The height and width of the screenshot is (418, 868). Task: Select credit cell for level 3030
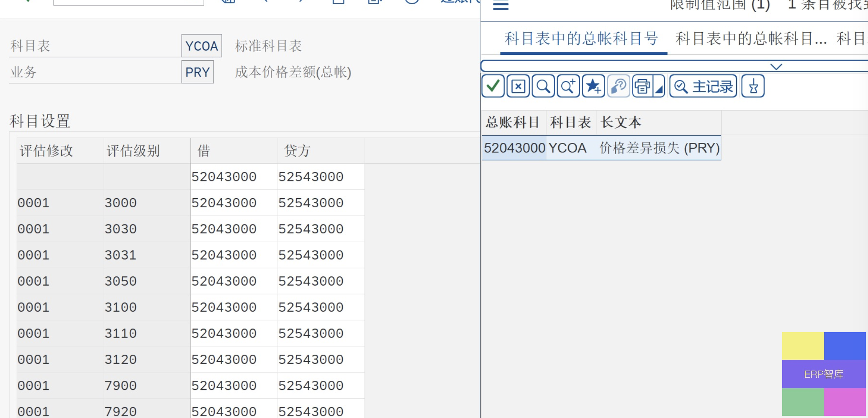321,229
